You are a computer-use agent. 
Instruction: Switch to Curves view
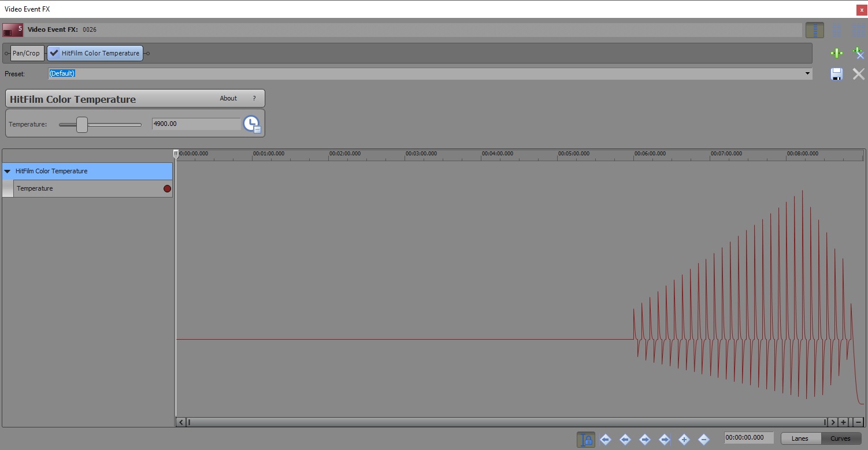841,438
